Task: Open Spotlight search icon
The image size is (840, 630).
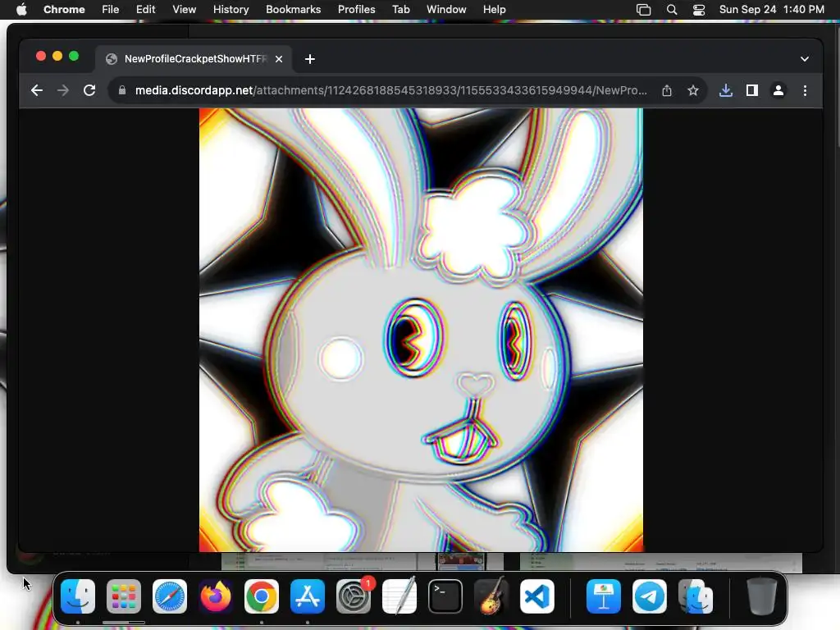Action: (x=672, y=10)
